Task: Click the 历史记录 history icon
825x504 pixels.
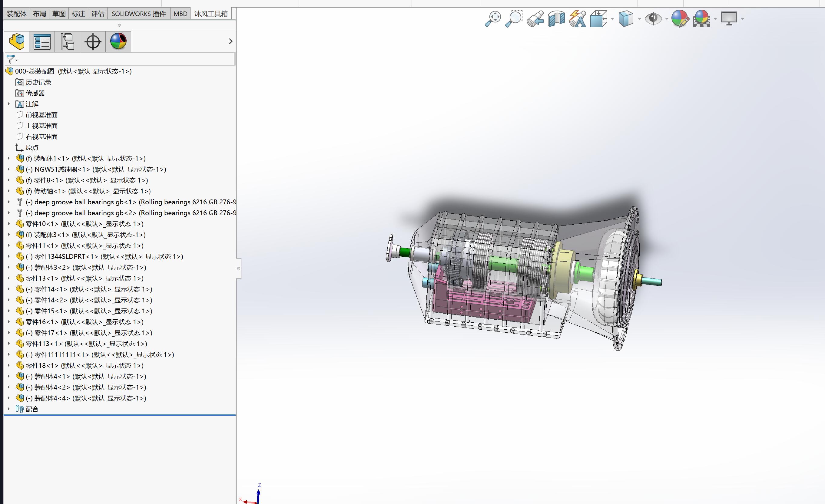Action: [20, 82]
